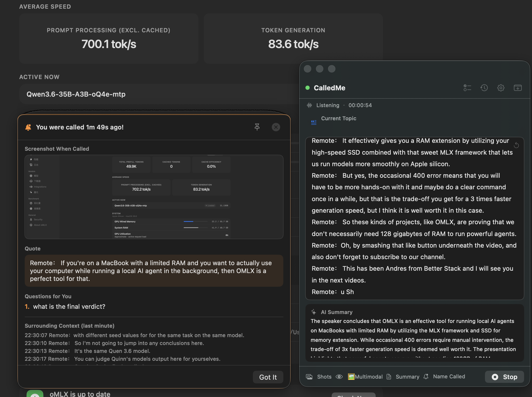Select the Summary option in footer
Screen dimensions: 532x397
pos(407,377)
